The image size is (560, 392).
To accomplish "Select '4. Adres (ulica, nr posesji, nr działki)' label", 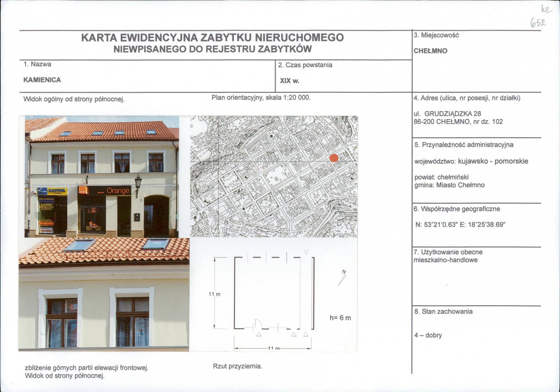I will click(467, 98).
